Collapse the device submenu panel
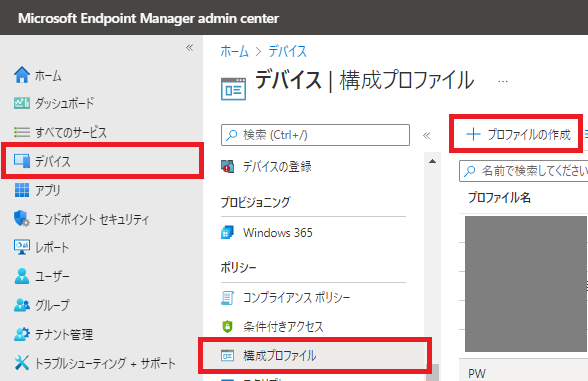The width and height of the screenshot is (588, 381). [x=426, y=135]
